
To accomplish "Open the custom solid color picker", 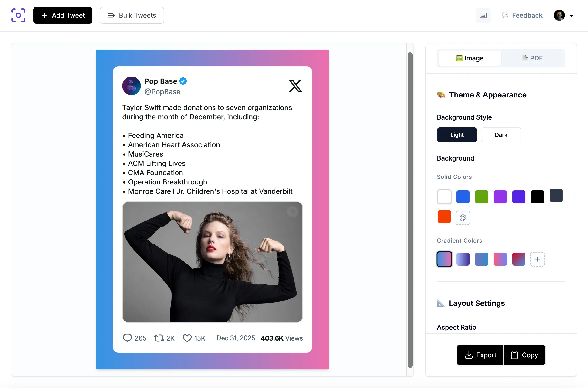I will (463, 218).
